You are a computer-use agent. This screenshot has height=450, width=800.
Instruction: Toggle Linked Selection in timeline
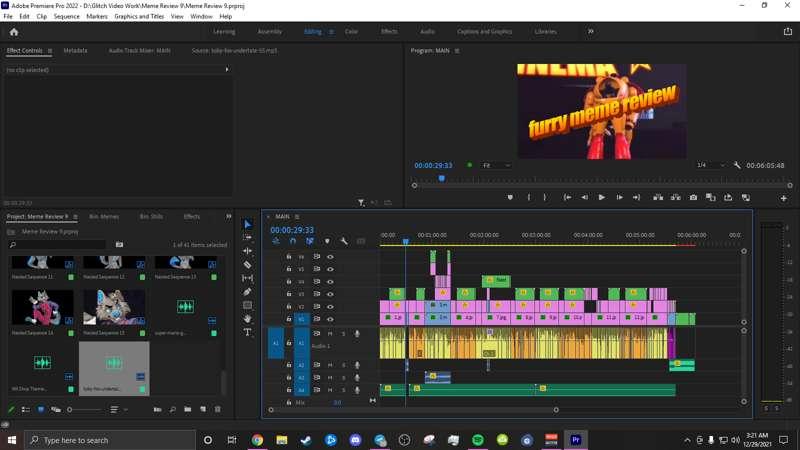[x=310, y=241]
